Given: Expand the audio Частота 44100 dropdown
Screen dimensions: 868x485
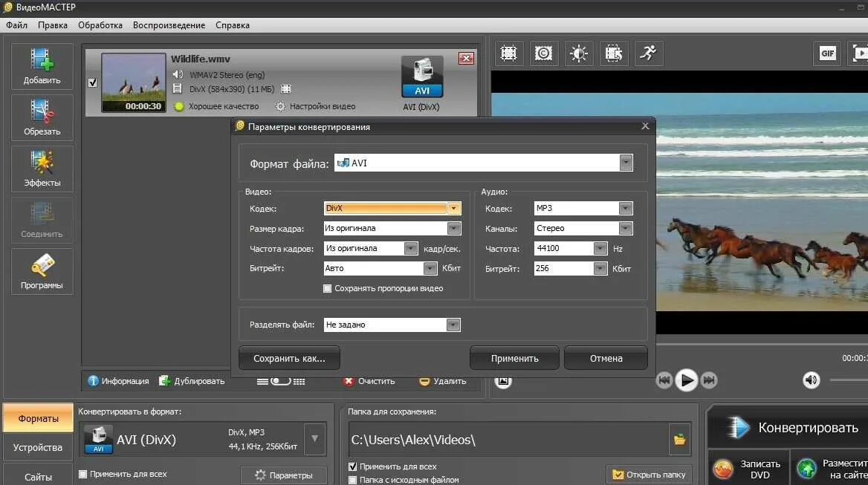Looking at the screenshot, I should coord(600,248).
